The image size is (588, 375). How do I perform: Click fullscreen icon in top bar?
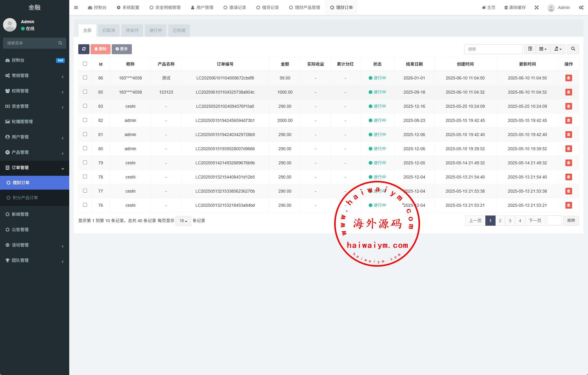pos(537,8)
